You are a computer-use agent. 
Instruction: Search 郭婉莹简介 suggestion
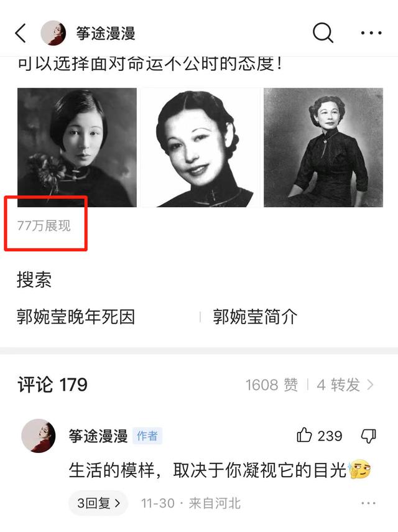point(255,317)
